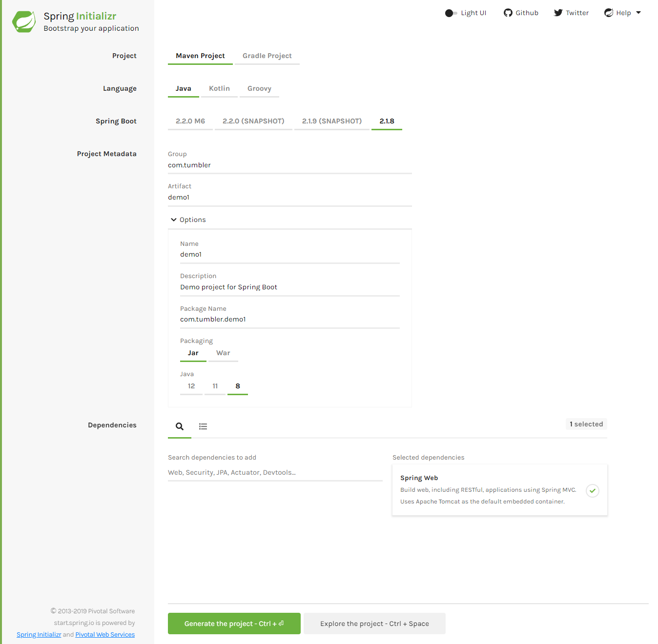The width and height of the screenshot is (658, 644).
Task: Select the search dependencies magnifier icon
Action: click(x=179, y=425)
